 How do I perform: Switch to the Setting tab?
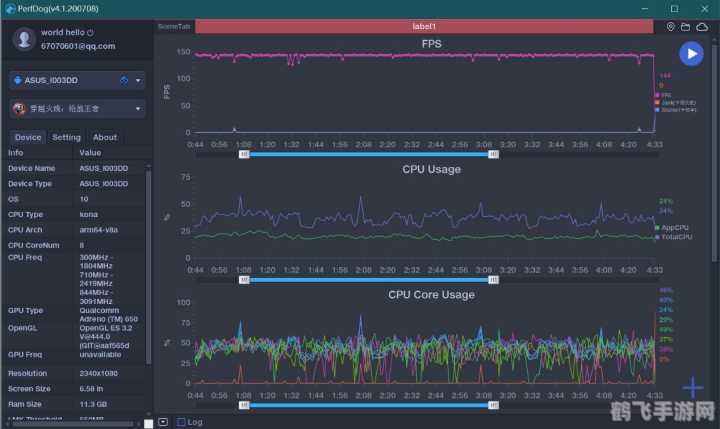(x=66, y=137)
